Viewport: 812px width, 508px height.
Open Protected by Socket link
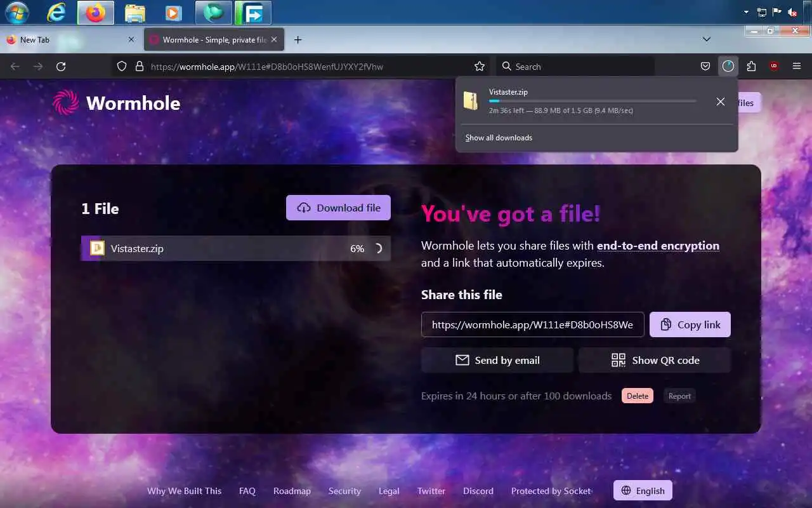click(x=551, y=491)
